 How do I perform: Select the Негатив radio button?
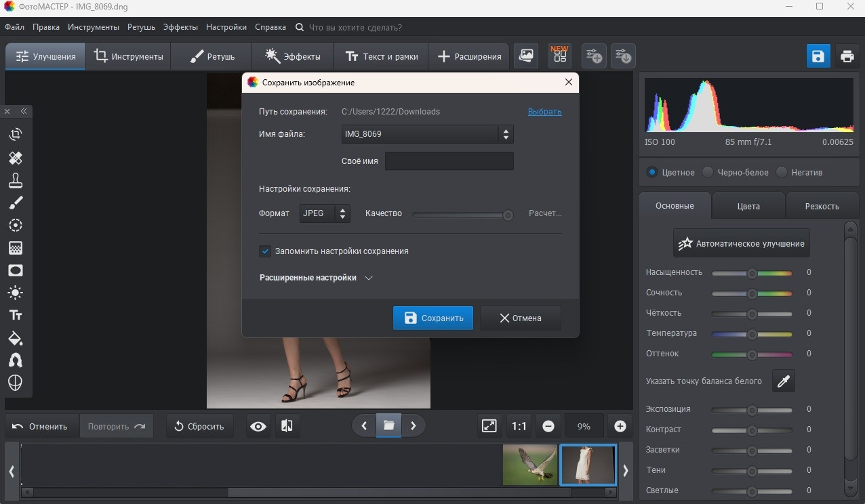pos(781,172)
